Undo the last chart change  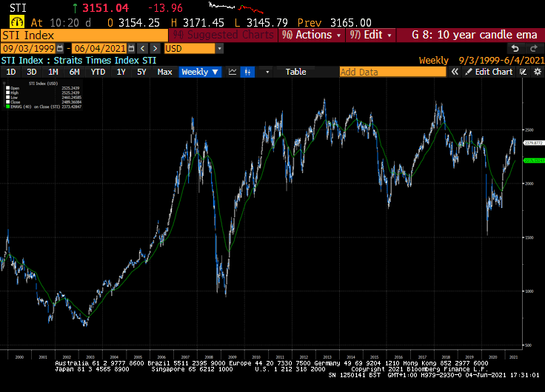tap(515, 49)
